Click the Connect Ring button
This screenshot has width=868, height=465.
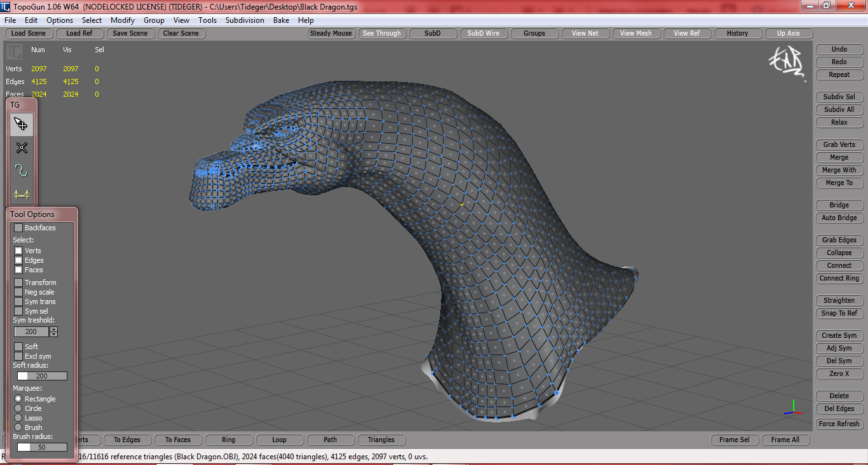tap(839, 278)
